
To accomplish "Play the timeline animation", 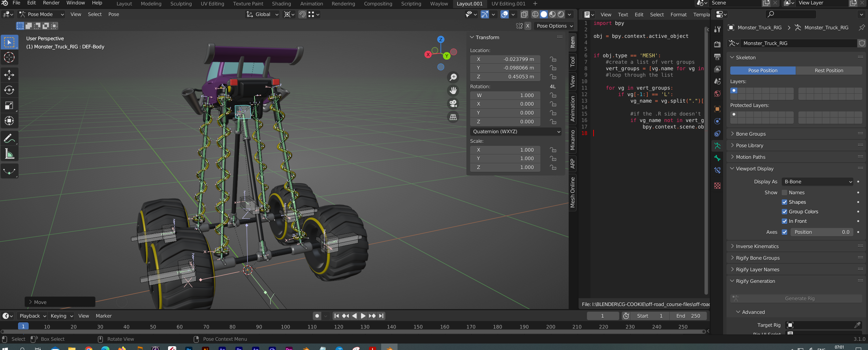I will [363, 316].
